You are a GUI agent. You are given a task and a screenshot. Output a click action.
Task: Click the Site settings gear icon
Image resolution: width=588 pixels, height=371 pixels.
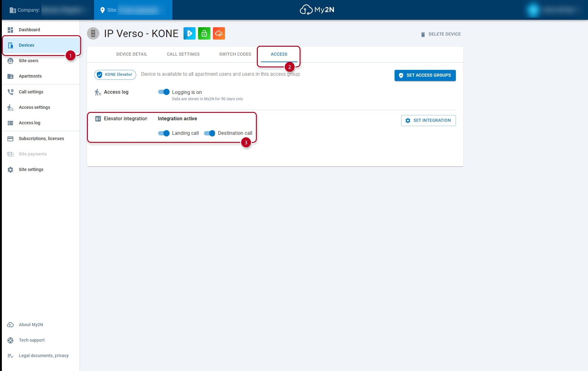coord(11,170)
